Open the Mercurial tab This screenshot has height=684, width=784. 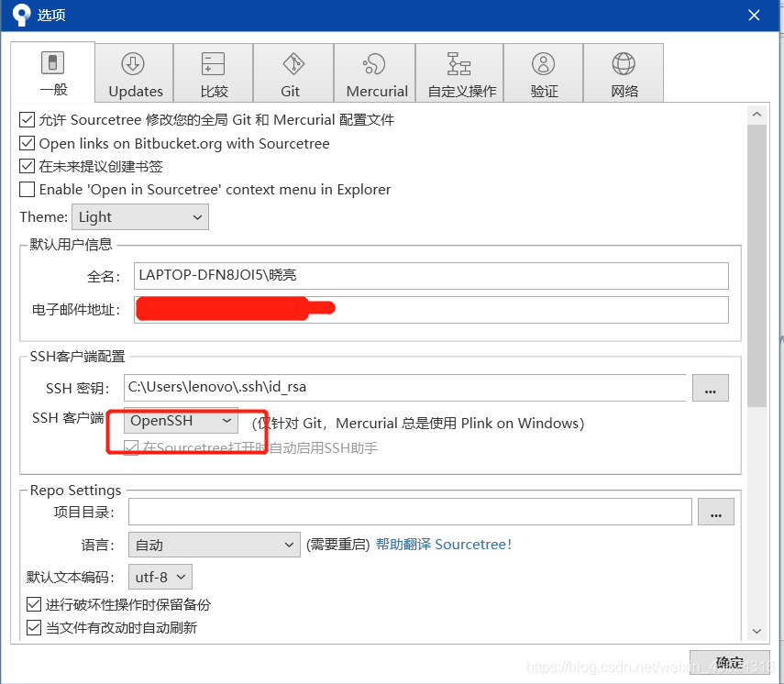pyautogui.click(x=375, y=73)
